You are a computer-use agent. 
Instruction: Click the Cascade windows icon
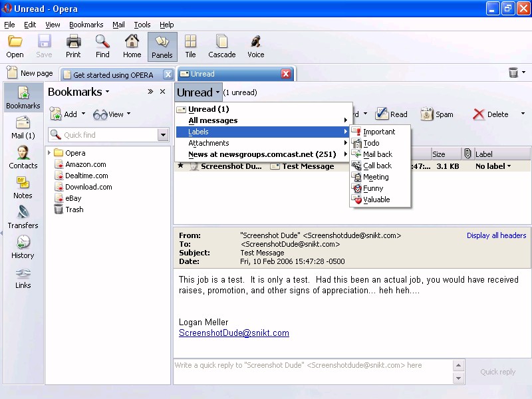(221, 47)
